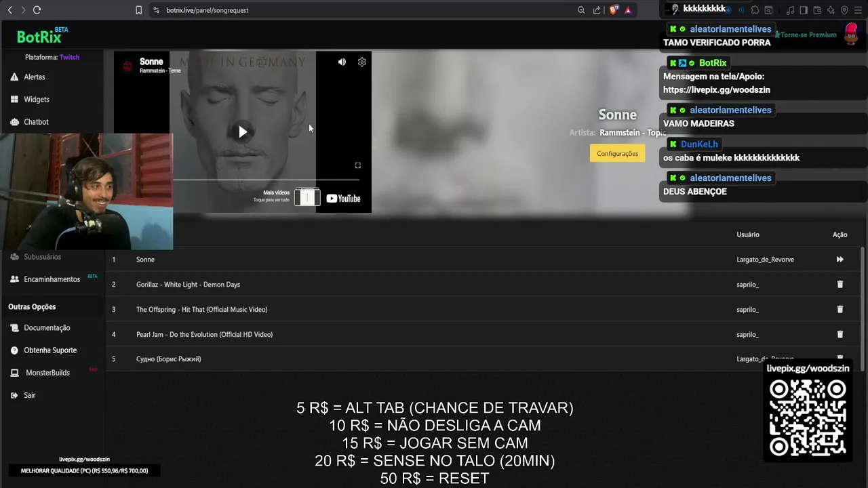Share this page icon
This screenshot has height=488, width=868.
click(x=597, y=10)
